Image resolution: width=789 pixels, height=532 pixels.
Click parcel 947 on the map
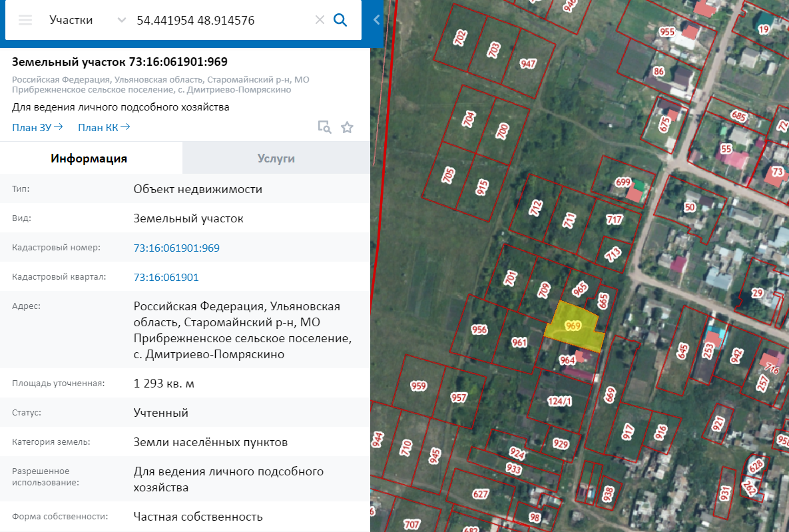click(529, 63)
